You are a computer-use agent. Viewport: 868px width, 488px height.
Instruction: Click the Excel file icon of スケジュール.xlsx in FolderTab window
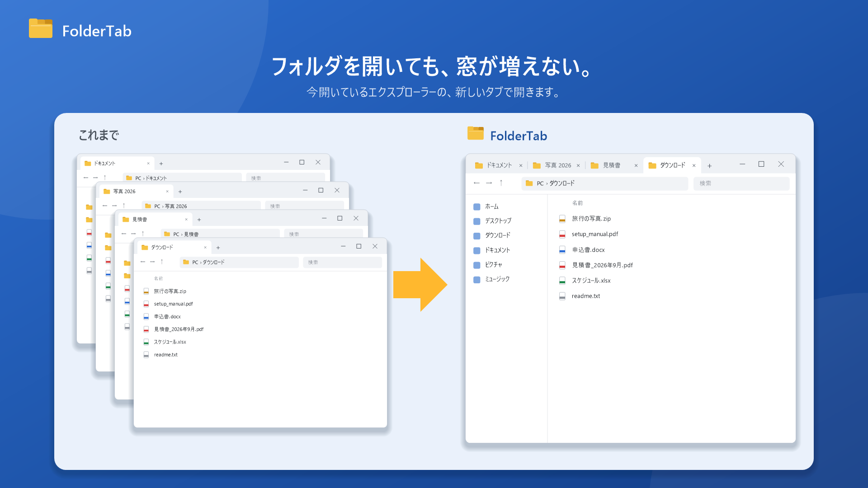pyautogui.click(x=562, y=281)
